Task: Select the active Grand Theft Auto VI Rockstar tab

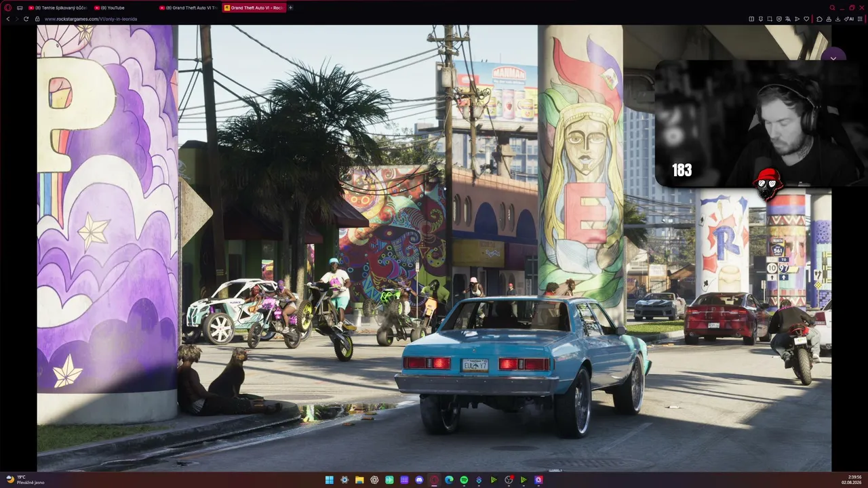Action: (x=254, y=7)
